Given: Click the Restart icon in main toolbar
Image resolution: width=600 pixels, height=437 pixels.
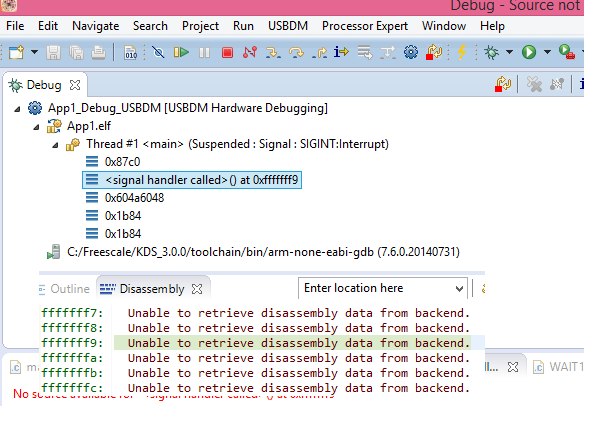Looking at the screenshot, I should (434, 52).
